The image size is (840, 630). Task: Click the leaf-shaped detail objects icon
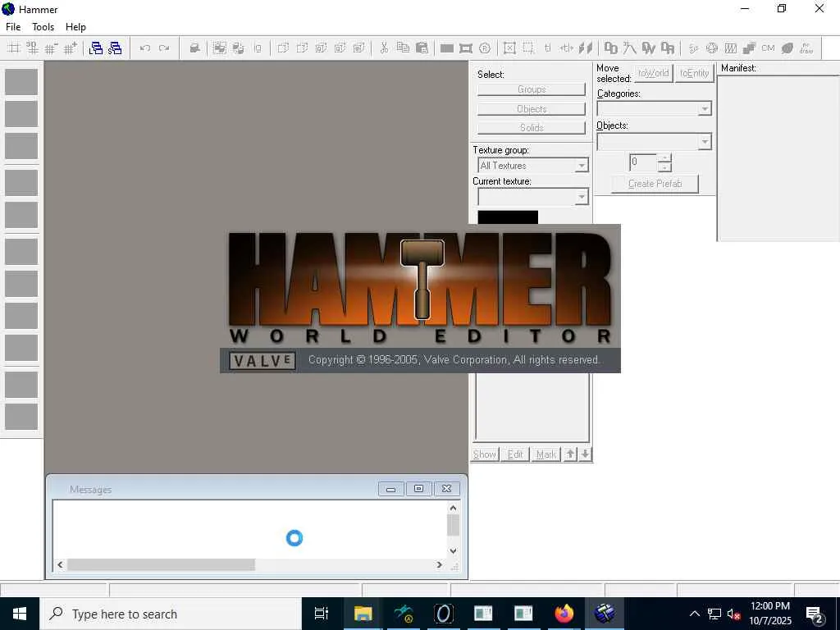[x=787, y=48]
